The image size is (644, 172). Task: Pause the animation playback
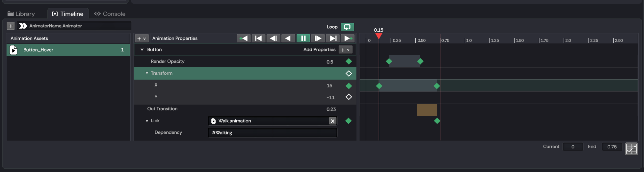303,38
